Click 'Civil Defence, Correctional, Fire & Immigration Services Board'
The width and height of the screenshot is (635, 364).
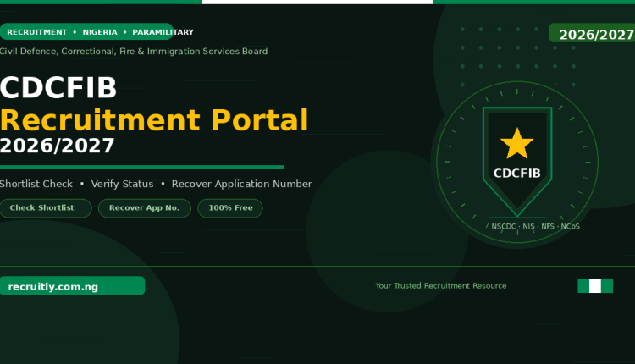point(134,52)
